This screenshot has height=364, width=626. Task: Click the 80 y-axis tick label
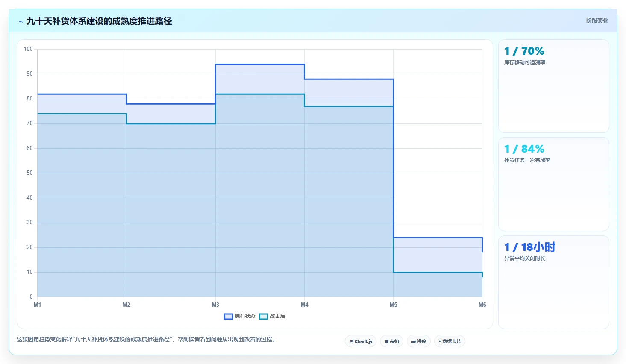point(29,99)
